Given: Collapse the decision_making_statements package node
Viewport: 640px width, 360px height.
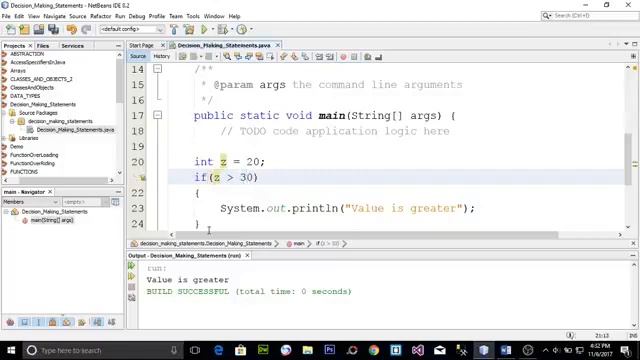Looking at the screenshot, I should (12, 121).
